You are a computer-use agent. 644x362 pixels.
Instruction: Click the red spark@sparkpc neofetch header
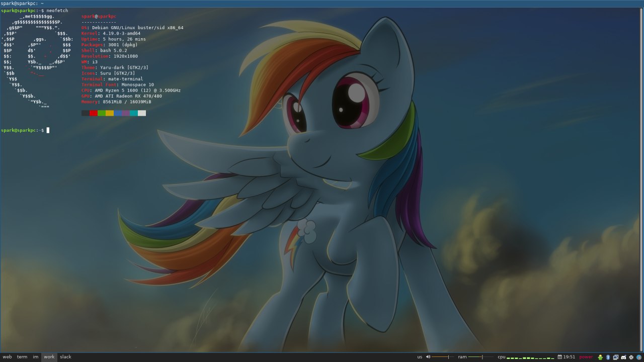(99, 16)
